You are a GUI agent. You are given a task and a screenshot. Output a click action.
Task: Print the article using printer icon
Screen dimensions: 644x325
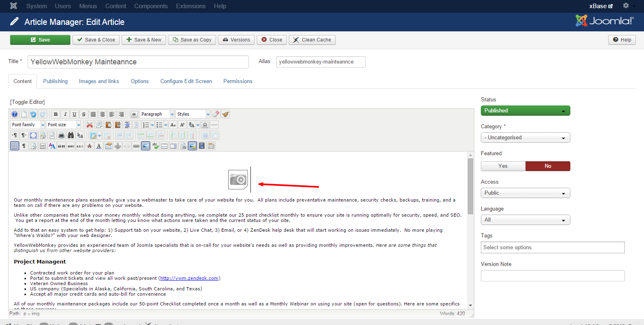pos(61,136)
